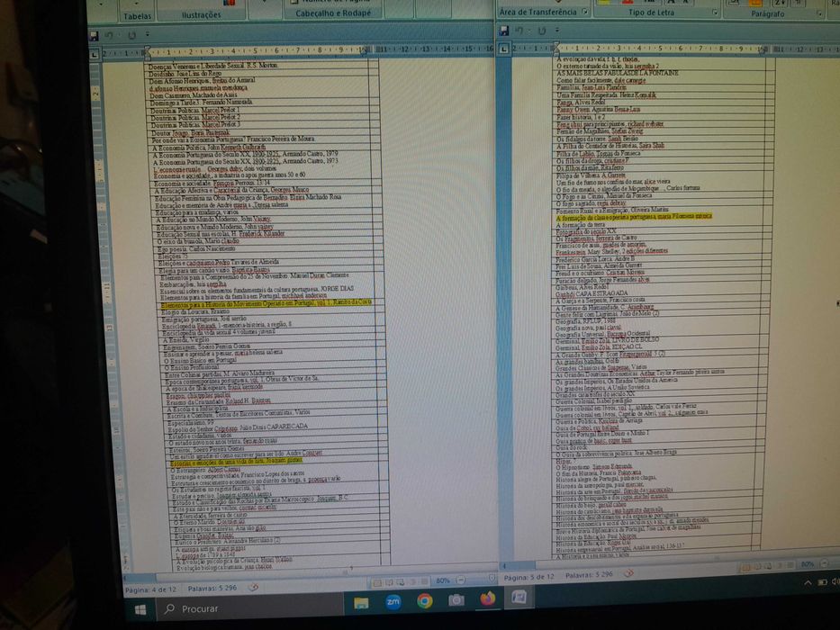Switch to Draft view in left window
This screenshot has height=630, width=840.
click(425, 581)
